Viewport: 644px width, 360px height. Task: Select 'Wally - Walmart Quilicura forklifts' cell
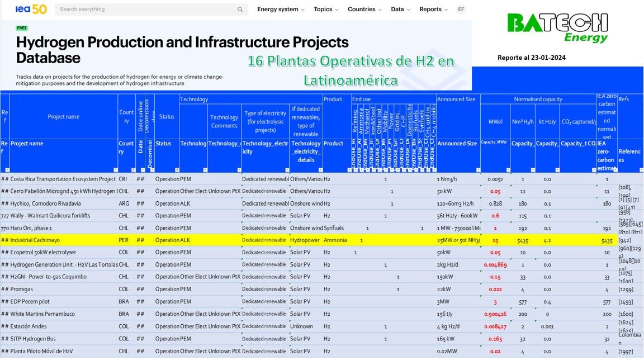[x=64, y=216]
